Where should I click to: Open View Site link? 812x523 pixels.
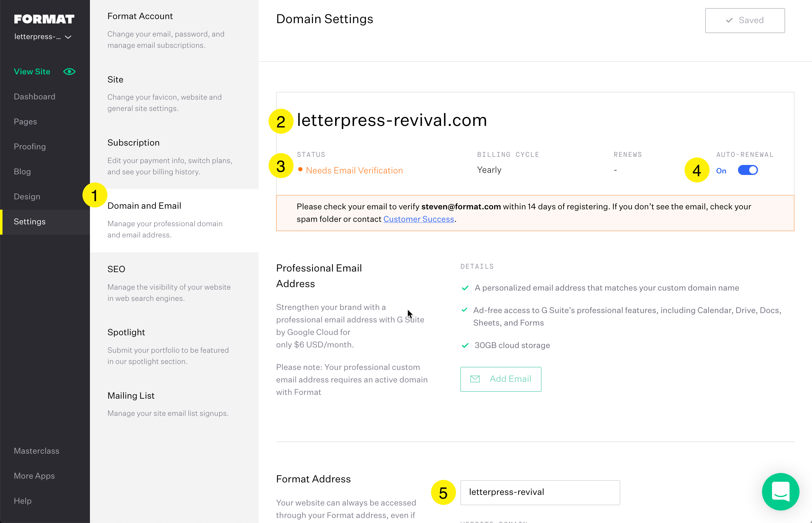point(32,72)
